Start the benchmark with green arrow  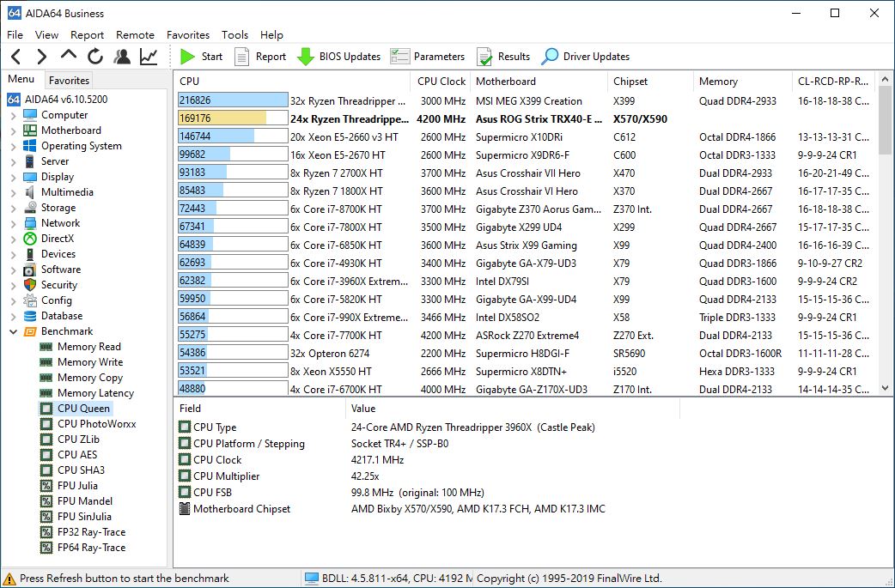coord(187,57)
